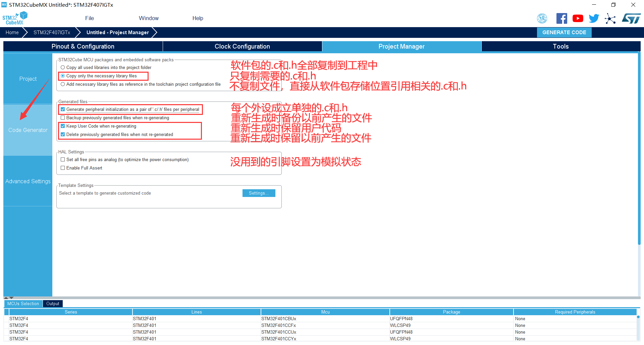Open the File menu
Screen dimensions: 644x345
89,18
